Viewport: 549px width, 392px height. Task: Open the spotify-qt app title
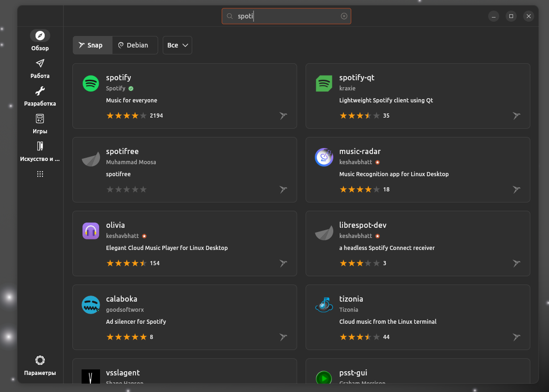pos(356,77)
